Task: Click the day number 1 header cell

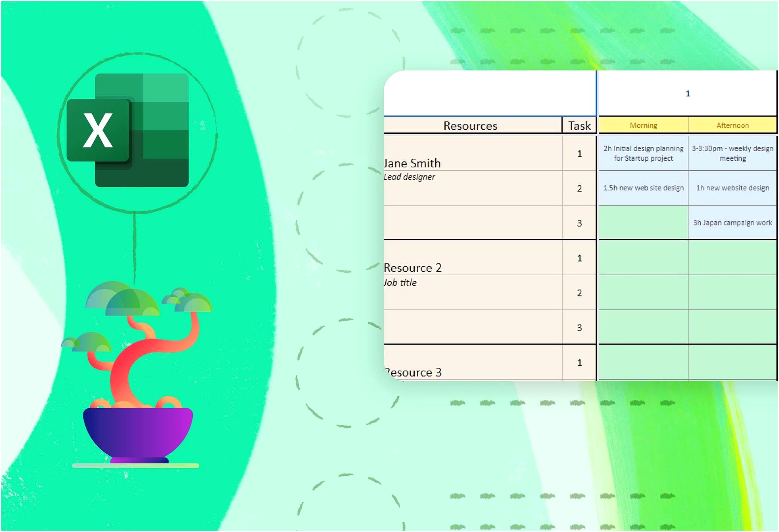Action: pos(688,94)
